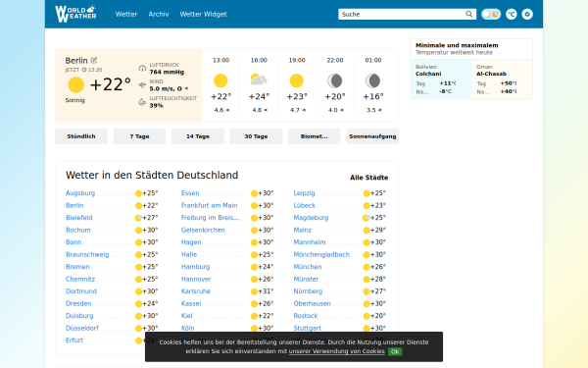Click the wind icon beside Wind
The height and width of the screenshot is (368, 588).
point(142,84)
